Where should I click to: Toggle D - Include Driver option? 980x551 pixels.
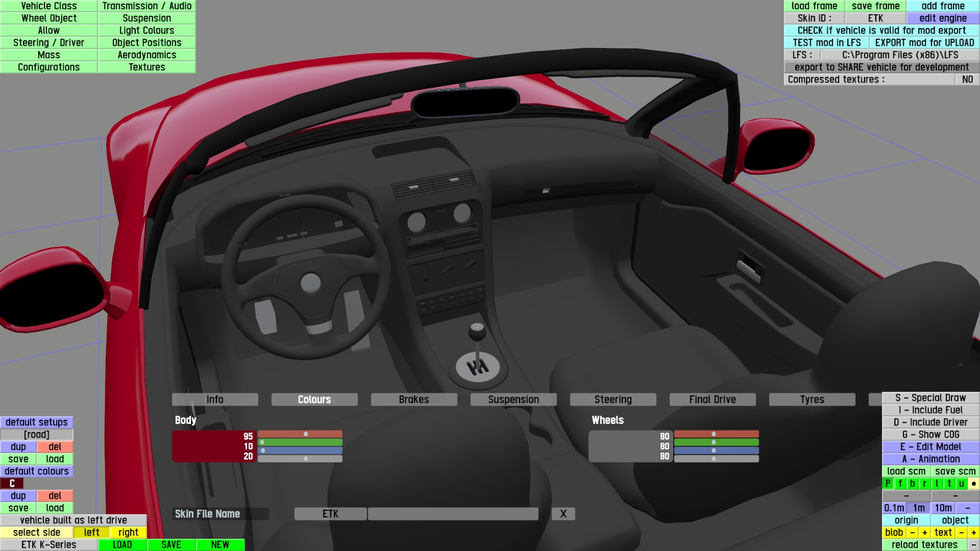(930, 422)
